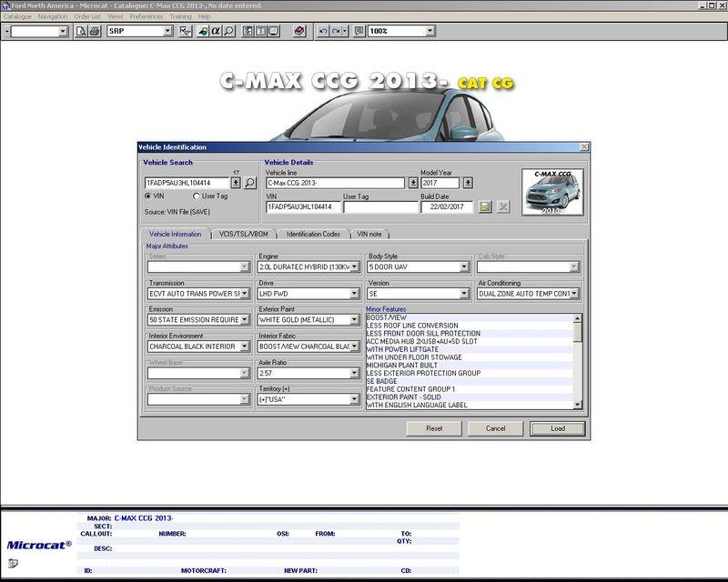Viewport: 728px width, 582px height.
Task: Open the SRP dropdown in toolbar
Action: 167,31
